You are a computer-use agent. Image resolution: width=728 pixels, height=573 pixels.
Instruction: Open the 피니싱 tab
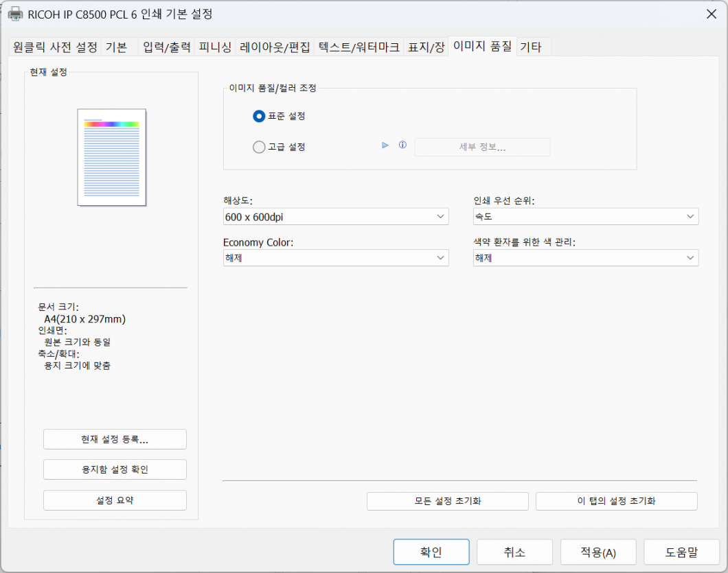(x=215, y=47)
